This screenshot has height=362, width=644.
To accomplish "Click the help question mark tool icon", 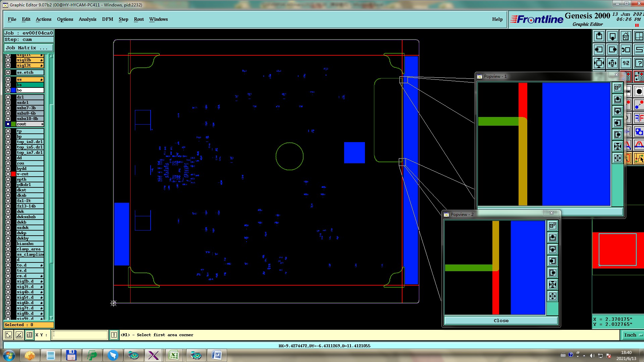I will [639, 63].
